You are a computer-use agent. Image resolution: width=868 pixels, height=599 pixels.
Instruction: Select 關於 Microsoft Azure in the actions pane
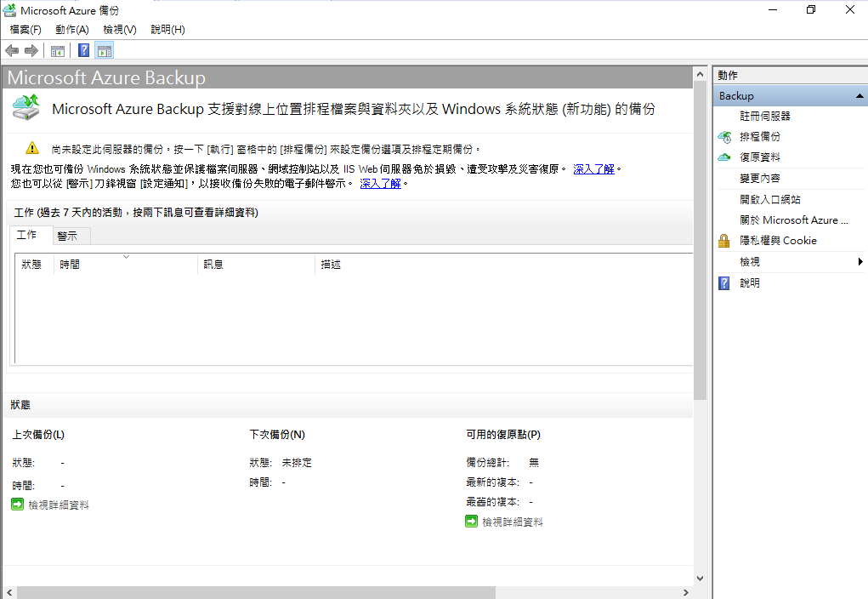point(794,220)
